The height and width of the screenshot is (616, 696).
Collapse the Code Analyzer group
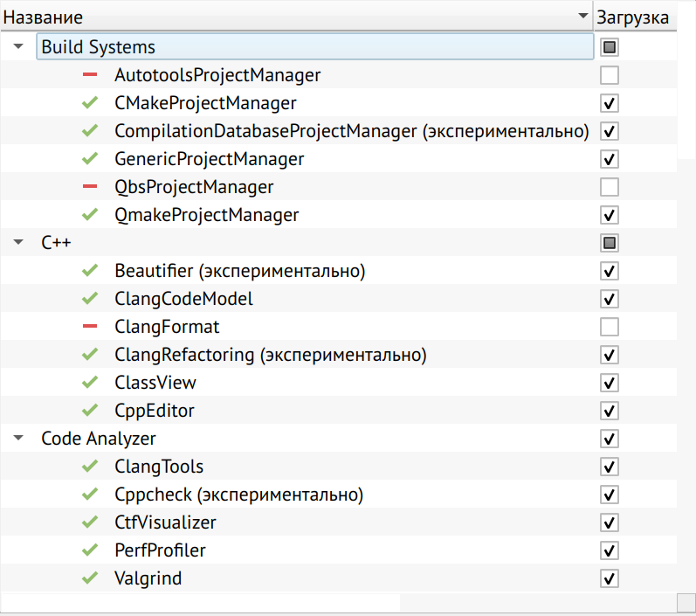(x=18, y=438)
